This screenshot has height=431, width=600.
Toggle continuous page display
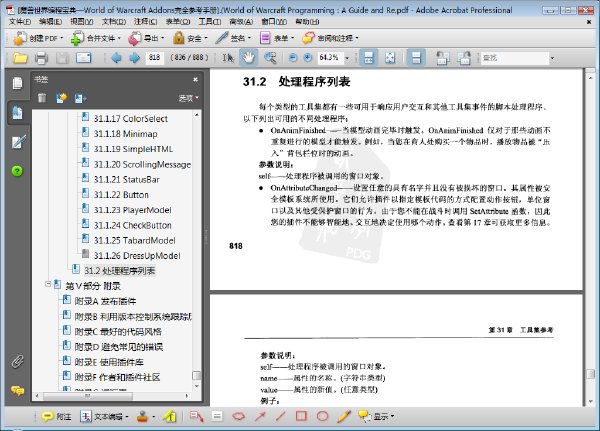tap(416, 58)
